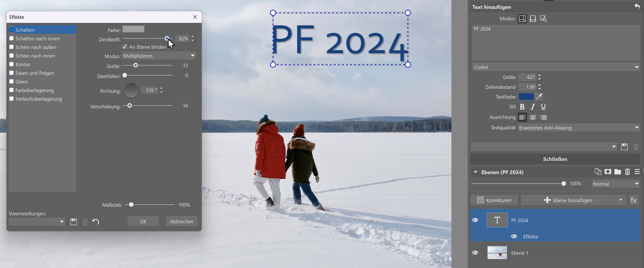644x268 pixels.
Task: Toggle italic text style
Action: (532, 107)
